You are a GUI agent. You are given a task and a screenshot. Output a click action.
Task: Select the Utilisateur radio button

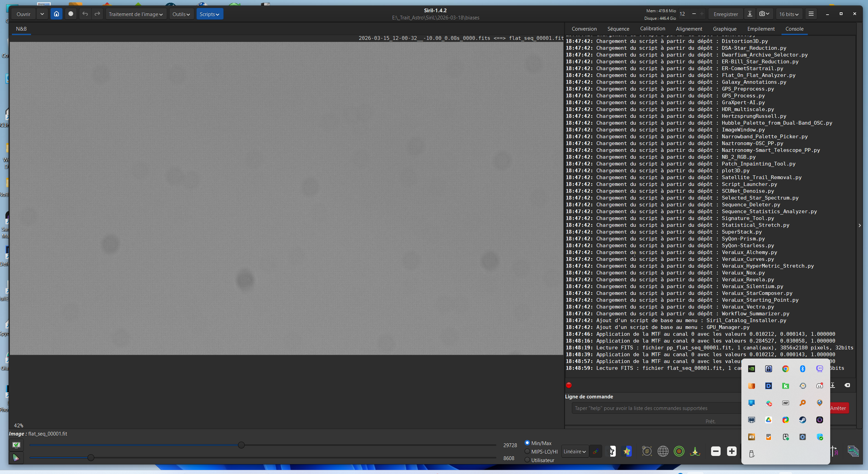527,460
